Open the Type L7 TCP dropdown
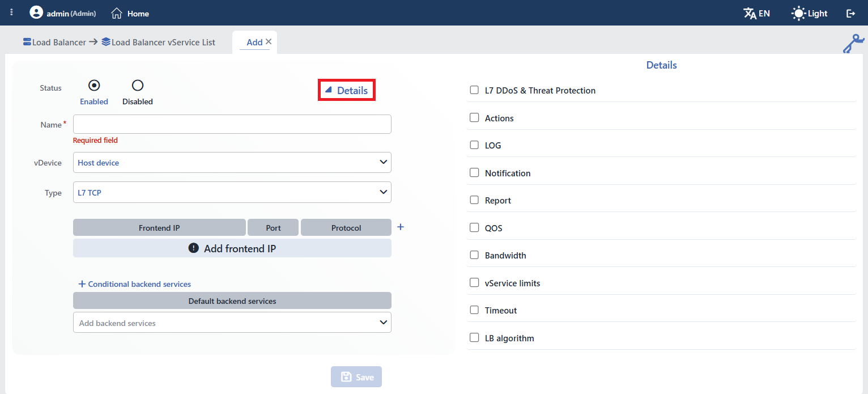Image resolution: width=868 pixels, height=394 pixels. point(232,192)
